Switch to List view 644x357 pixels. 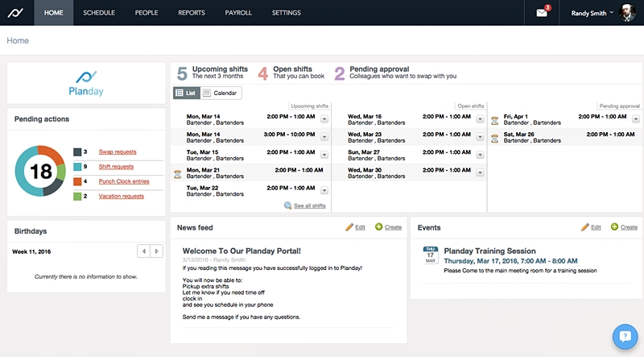(186, 93)
